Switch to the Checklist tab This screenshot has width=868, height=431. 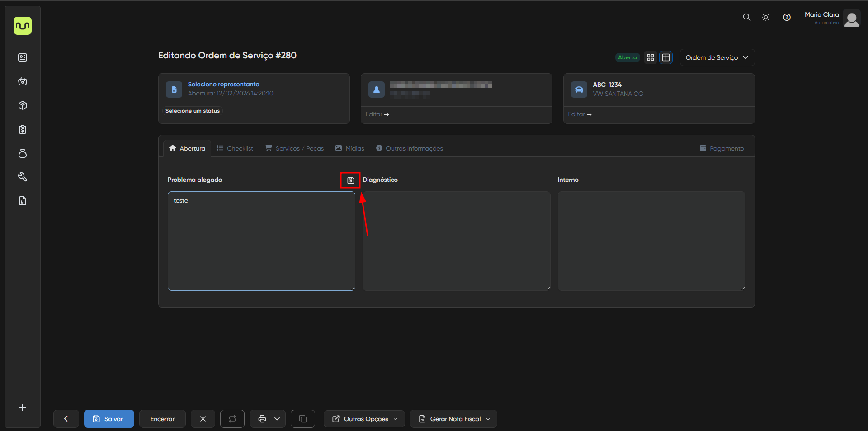235,148
